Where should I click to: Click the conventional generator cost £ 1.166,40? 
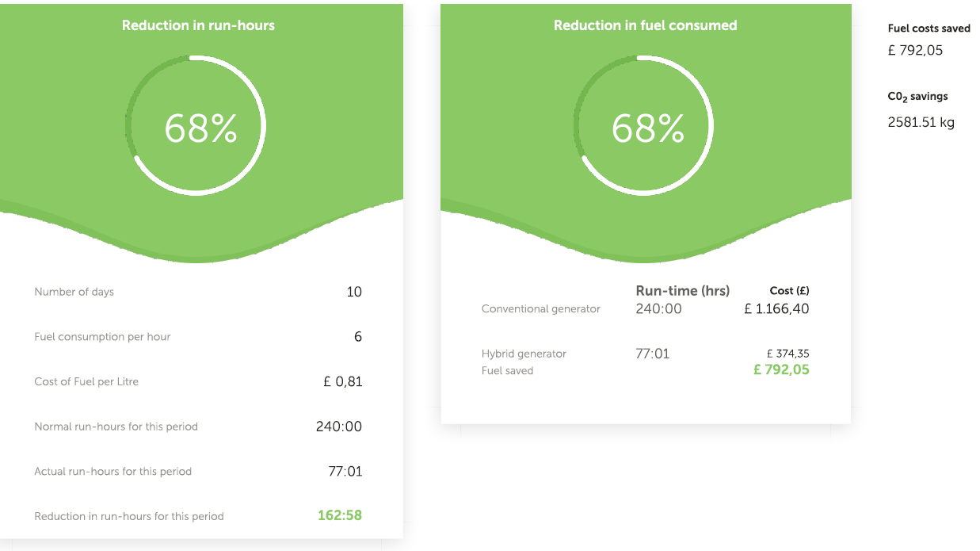[776, 308]
